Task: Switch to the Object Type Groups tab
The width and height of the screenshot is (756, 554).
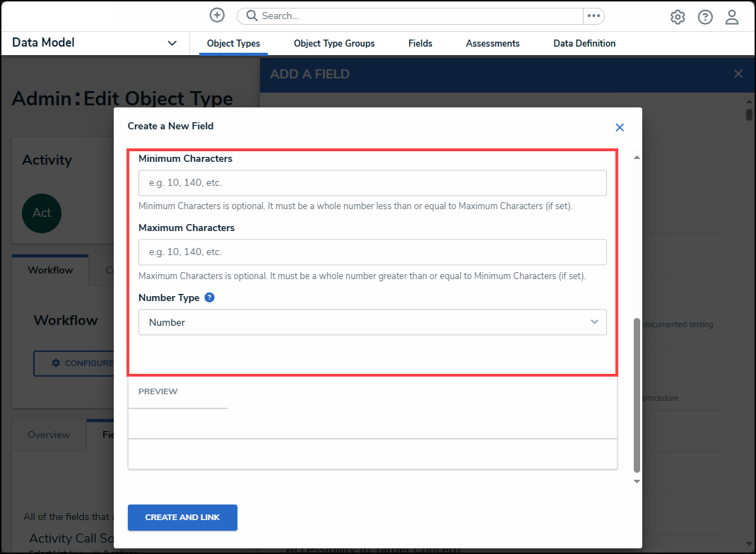Action: pos(334,43)
